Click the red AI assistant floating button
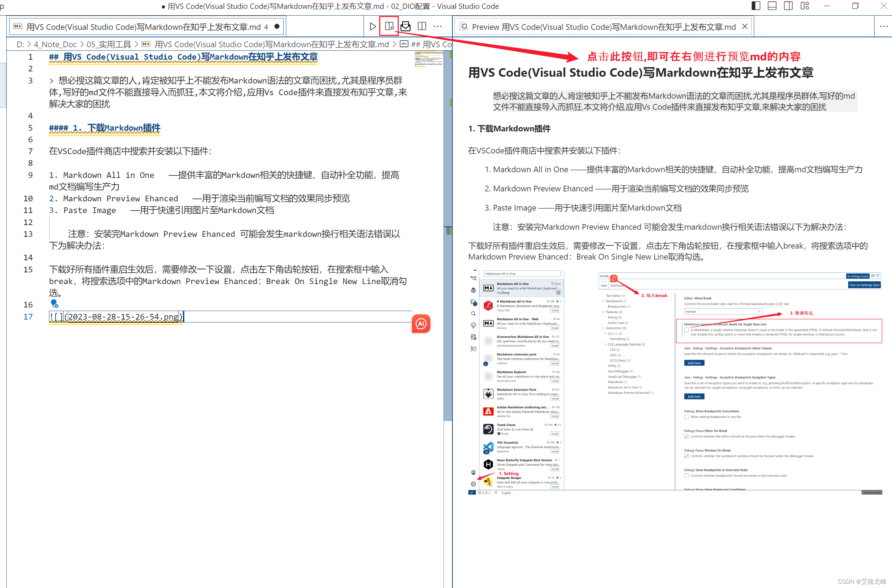Screen dimensions: 892x588 (421, 323)
